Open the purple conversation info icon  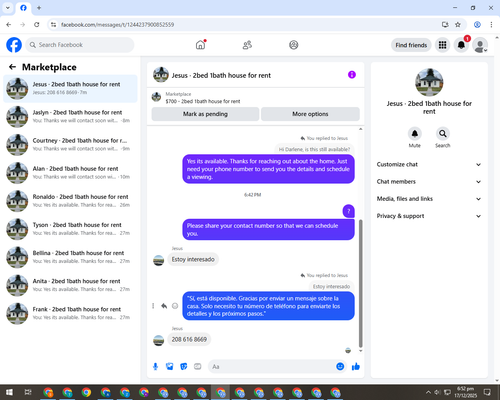[x=352, y=75]
